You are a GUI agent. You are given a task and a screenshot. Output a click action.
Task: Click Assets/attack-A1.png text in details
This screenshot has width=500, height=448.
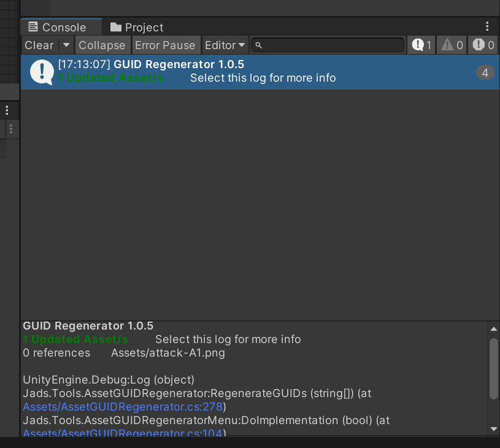pos(168,353)
